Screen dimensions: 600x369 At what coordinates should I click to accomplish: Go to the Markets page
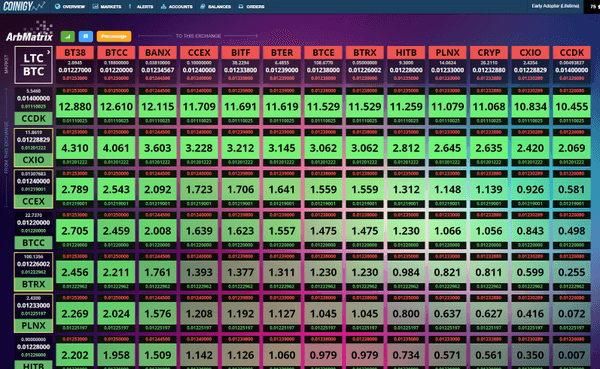[x=107, y=7]
